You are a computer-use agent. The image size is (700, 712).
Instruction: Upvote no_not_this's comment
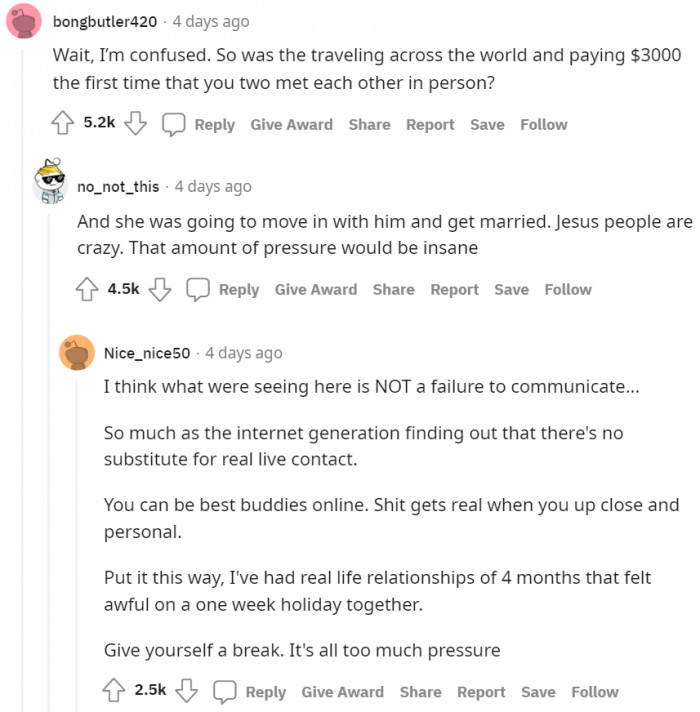[x=87, y=289]
